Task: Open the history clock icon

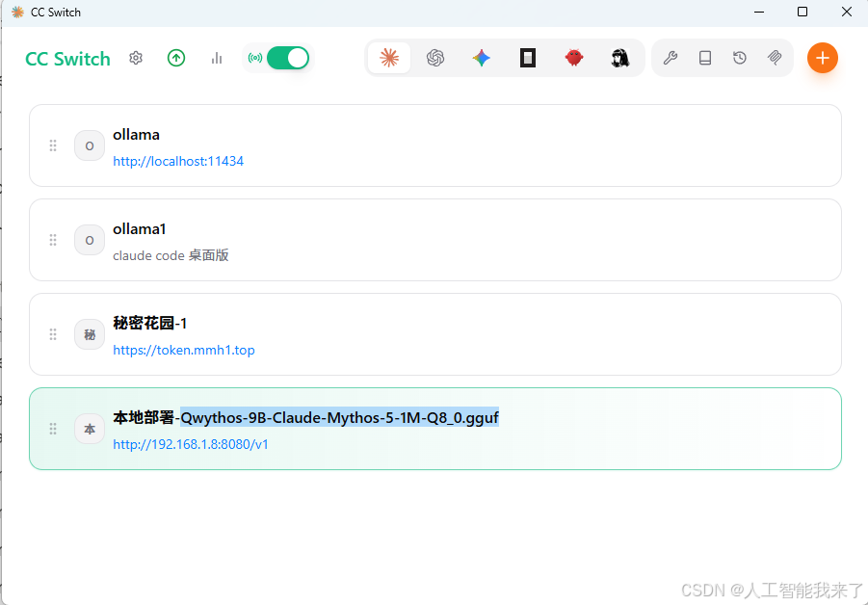Action: tap(740, 58)
